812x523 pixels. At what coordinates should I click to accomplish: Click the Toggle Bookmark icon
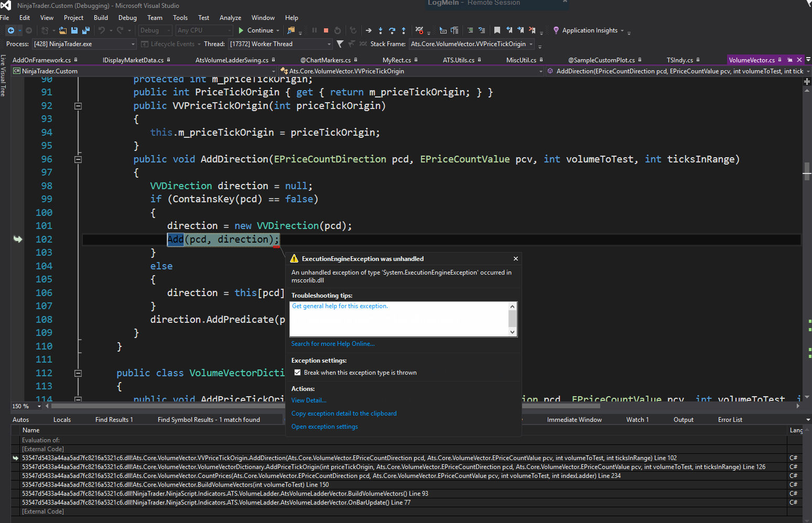[497, 30]
